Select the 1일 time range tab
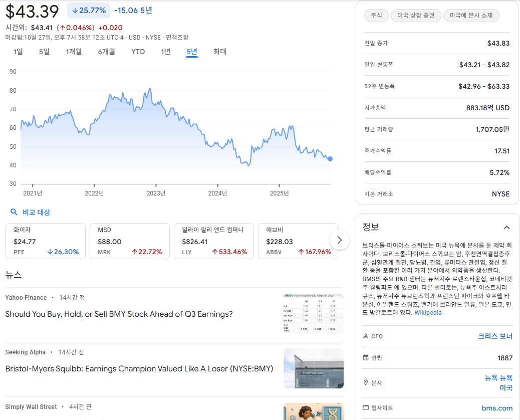Viewport: 520px width, 420px height. coord(18,52)
